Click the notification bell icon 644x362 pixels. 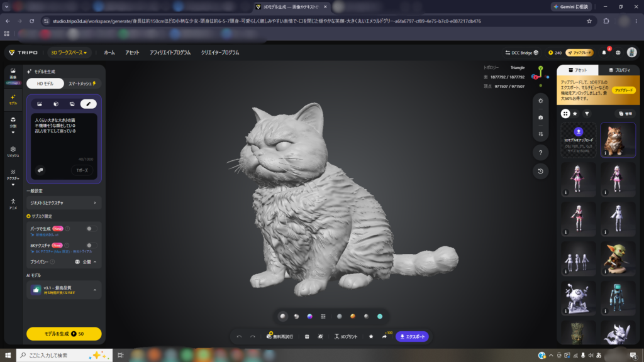coord(604,53)
